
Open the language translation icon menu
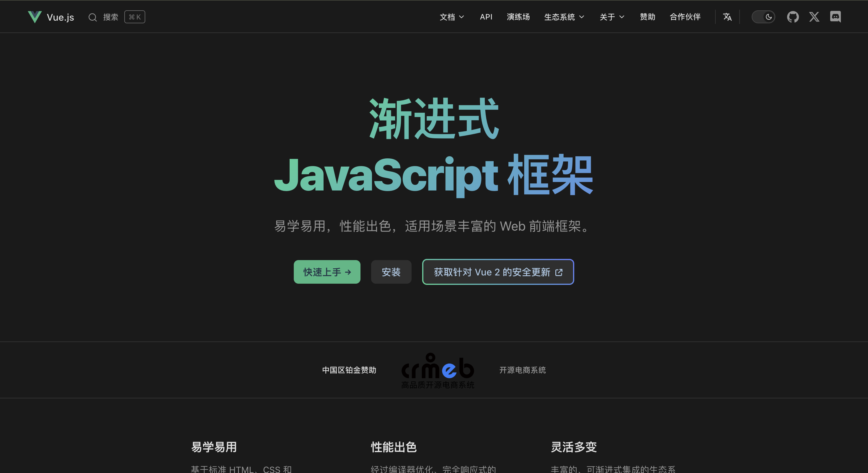[727, 17]
